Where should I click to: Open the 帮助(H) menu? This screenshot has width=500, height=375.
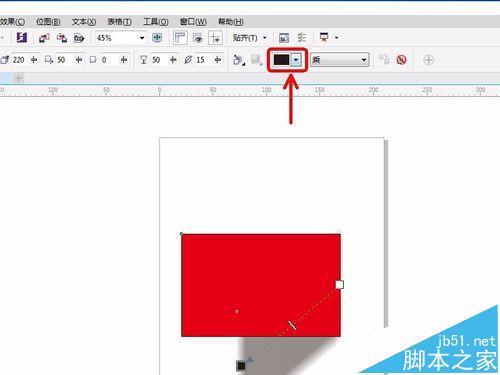coord(230,22)
